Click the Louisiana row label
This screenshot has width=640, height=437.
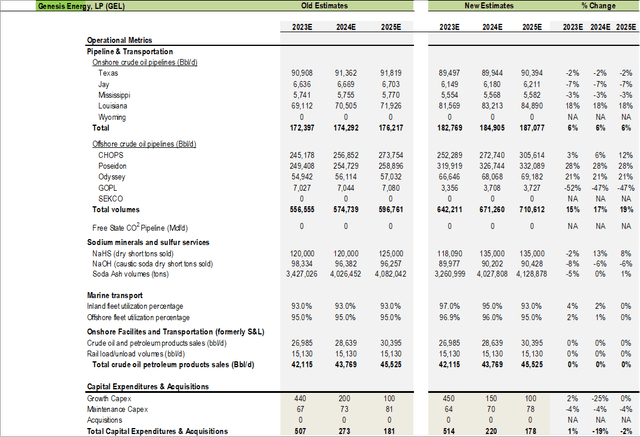(113, 106)
